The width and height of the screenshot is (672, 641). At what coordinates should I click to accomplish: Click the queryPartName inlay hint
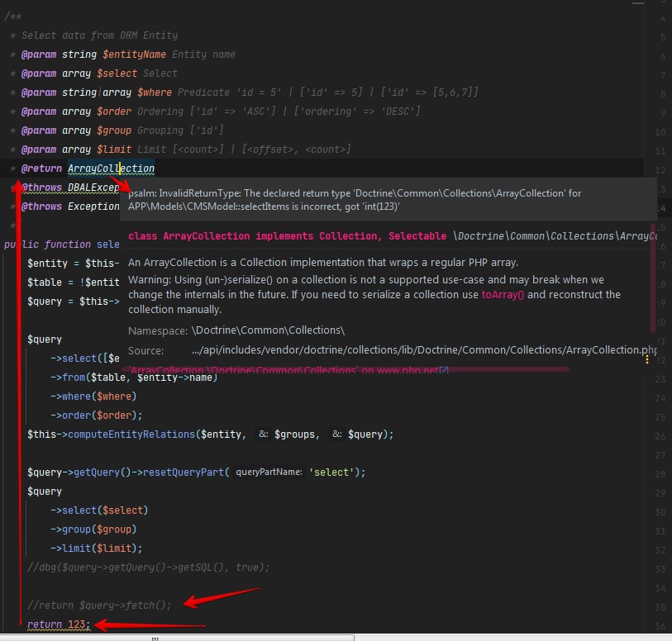[x=269, y=472]
